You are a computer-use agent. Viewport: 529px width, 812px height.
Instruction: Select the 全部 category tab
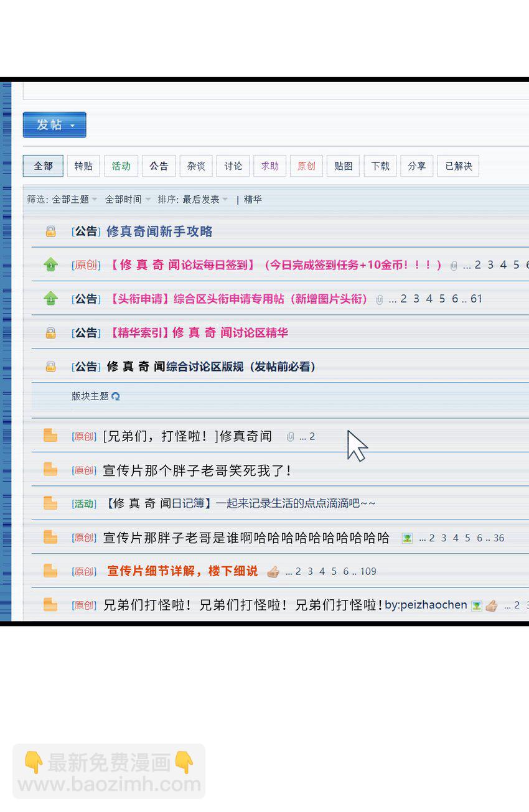pyautogui.click(x=43, y=166)
